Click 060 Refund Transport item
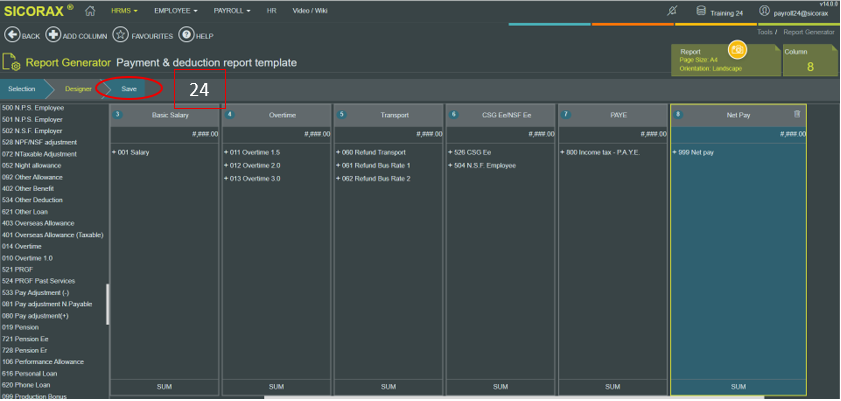 point(371,152)
